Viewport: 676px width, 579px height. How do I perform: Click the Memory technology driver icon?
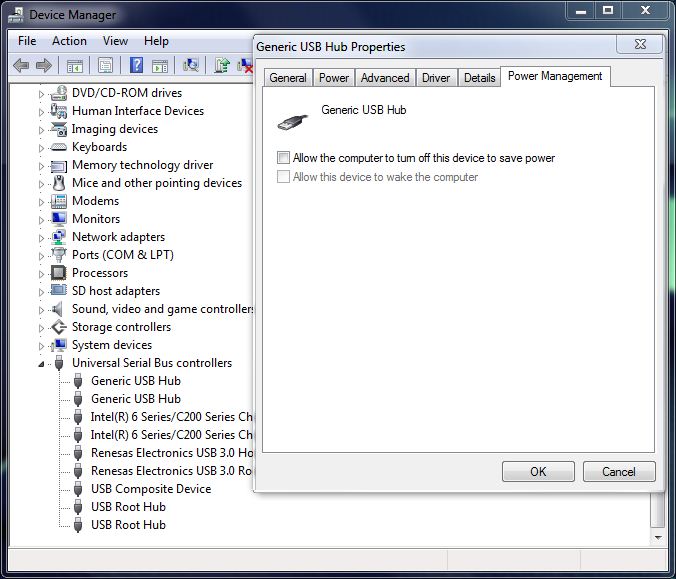(x=59, y=165)
